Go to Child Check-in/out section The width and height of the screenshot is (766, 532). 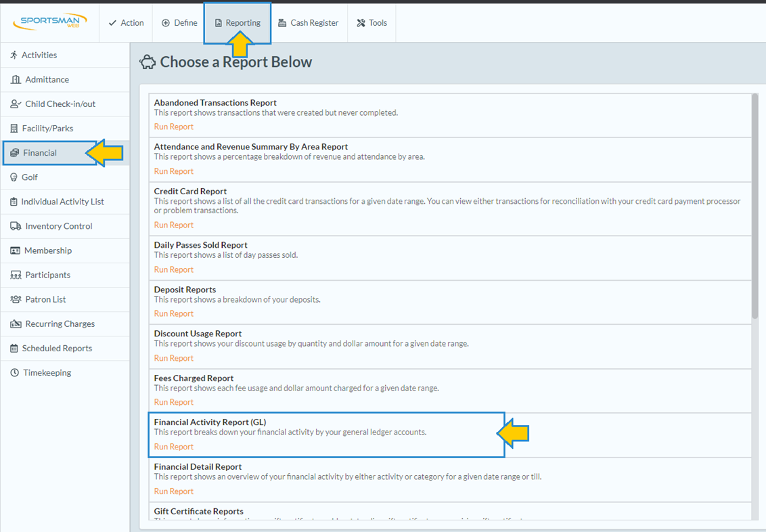(x=60, y=104)
